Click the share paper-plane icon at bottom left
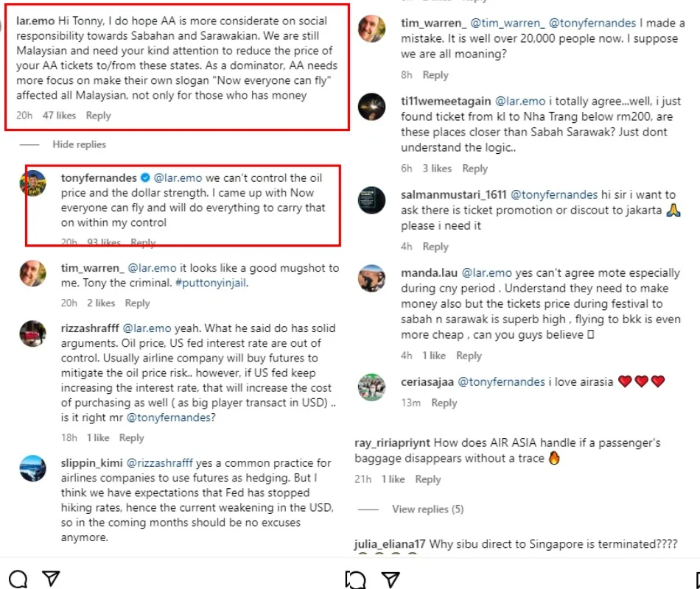This screenshot has width=700, height=589. coord(50,579)
